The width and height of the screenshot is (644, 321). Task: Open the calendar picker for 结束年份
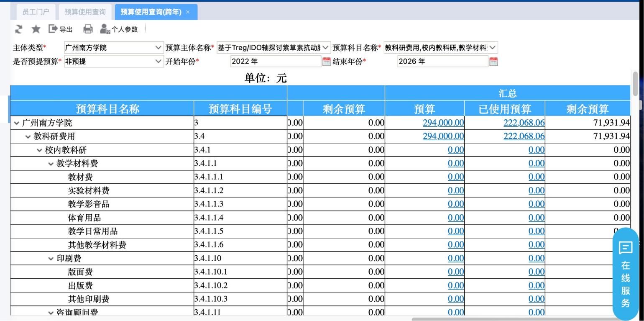(x=493, y=61)
